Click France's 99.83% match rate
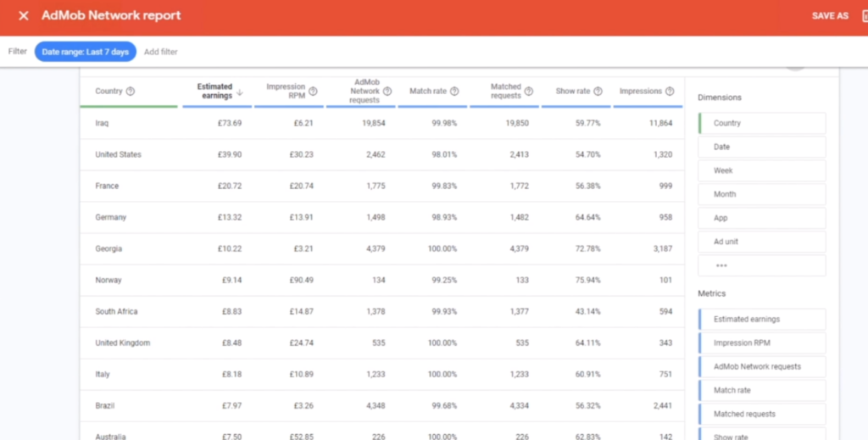 coord(444,186)
